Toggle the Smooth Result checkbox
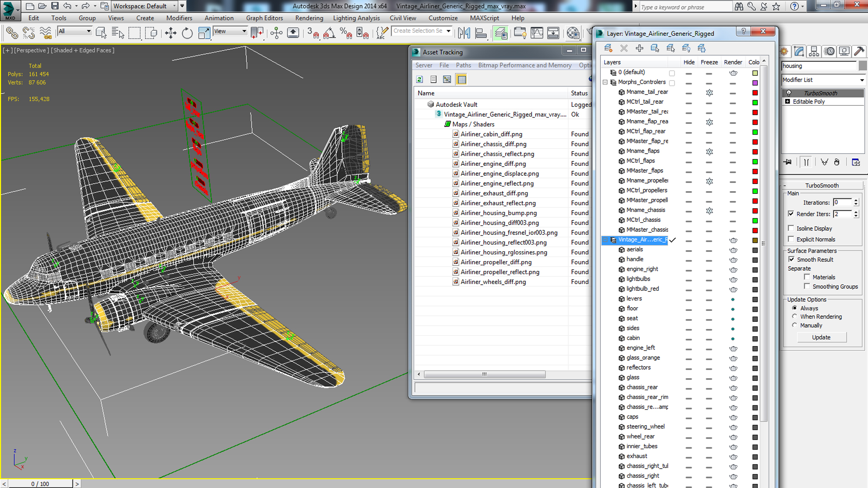This screenshot has width=868, height=488. pos(791,259)
